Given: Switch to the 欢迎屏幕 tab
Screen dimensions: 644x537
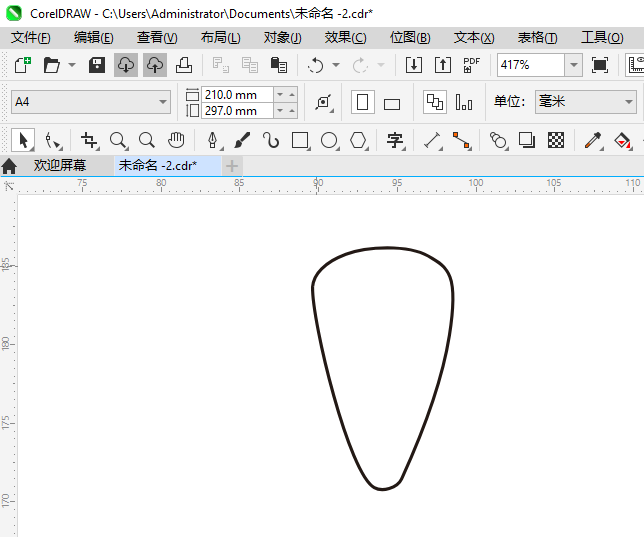Looking at the screenshot, I should (60, 166).
